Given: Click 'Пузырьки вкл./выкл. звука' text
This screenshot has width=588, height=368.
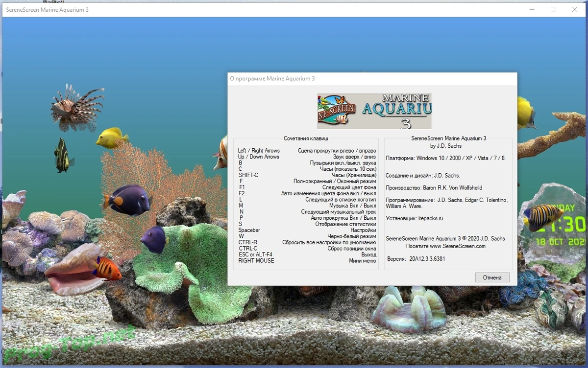Looking at the screenshot, I should point(343,163).
